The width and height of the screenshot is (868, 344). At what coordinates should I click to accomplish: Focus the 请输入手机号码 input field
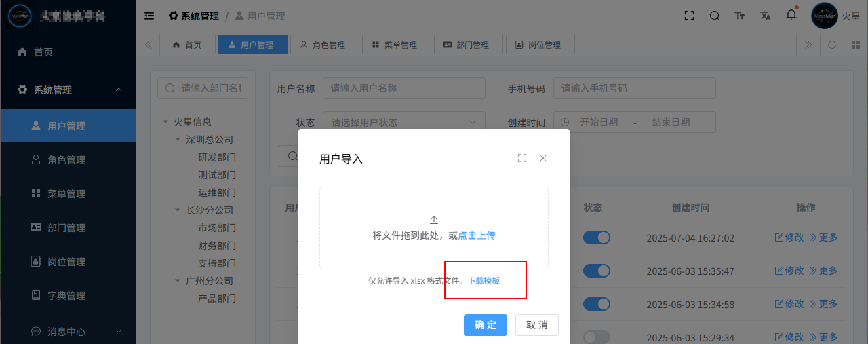634,88
